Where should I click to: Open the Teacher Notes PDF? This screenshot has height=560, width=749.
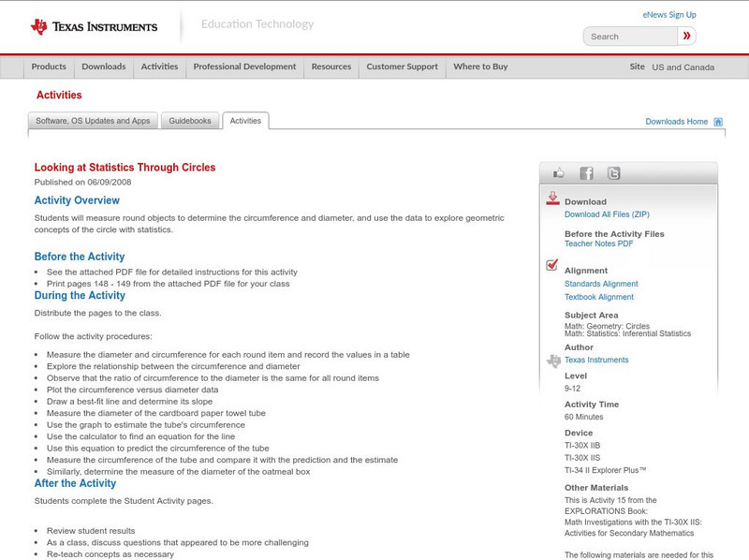(598, 243)
